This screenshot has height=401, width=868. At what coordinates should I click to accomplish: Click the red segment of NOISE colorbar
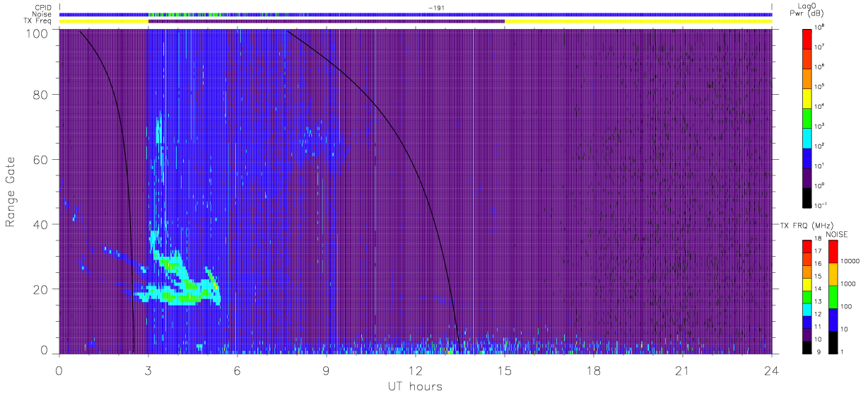(833, 251)
